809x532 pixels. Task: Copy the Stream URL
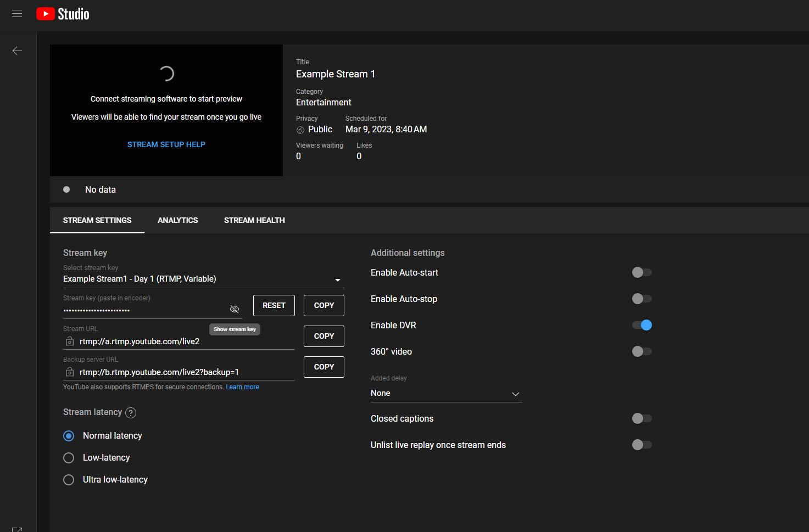(x=324, y=336)
